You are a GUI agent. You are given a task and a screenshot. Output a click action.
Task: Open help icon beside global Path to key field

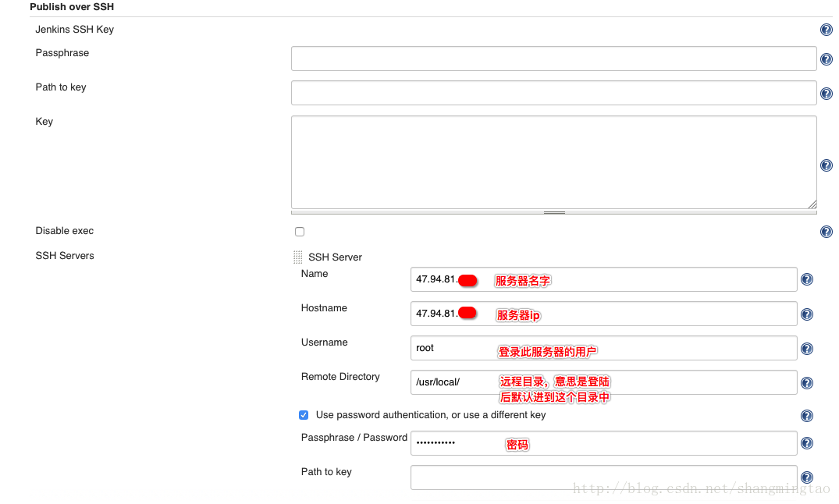(x=827, y=94)
